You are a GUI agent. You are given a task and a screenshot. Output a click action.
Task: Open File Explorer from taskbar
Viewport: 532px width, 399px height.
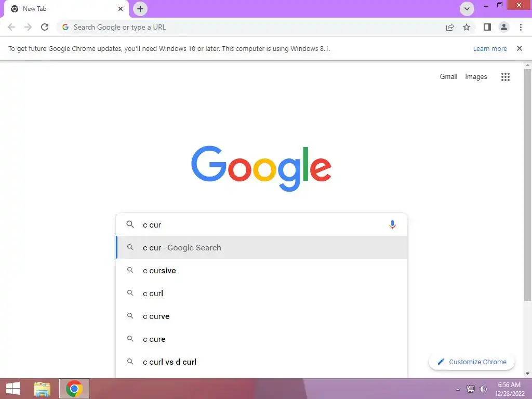tap(42, 389)
